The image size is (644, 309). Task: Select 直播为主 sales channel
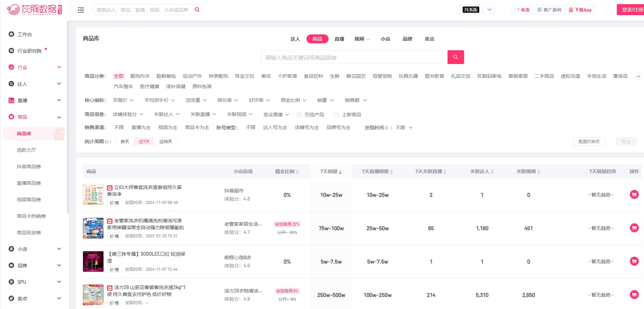(x=141, y=127)
